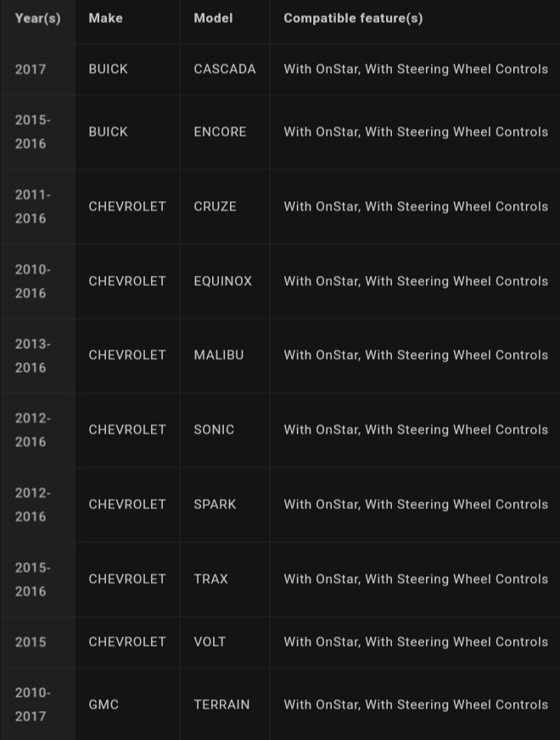Select the 2013-2016 year cell for Malibu

(x=32, y=356)
